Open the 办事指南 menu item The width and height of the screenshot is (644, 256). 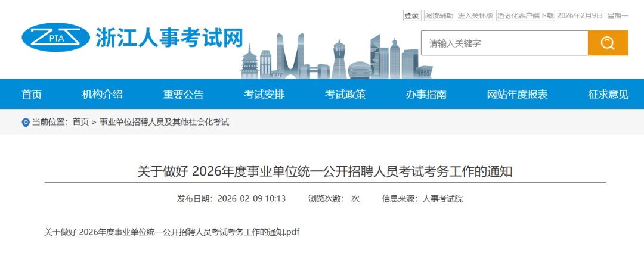426,94
